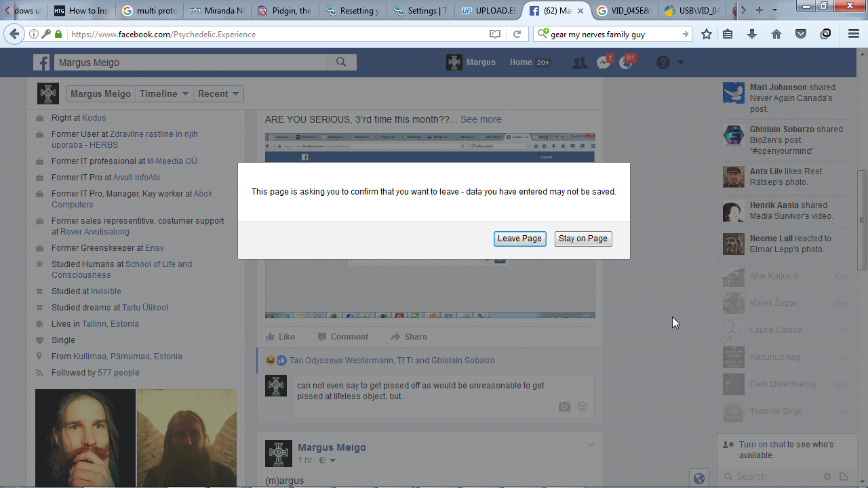Open Abok Computers link
The image size is (868, 488).
pos(132,199)
